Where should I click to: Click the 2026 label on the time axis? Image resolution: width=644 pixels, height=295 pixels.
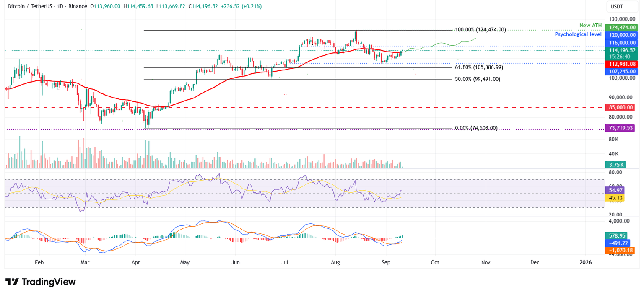pyautogui.click(x=585, y=262)
